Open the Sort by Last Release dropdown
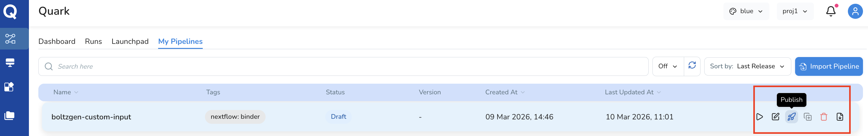The image size is (868, 136). (x=748, y=66)
